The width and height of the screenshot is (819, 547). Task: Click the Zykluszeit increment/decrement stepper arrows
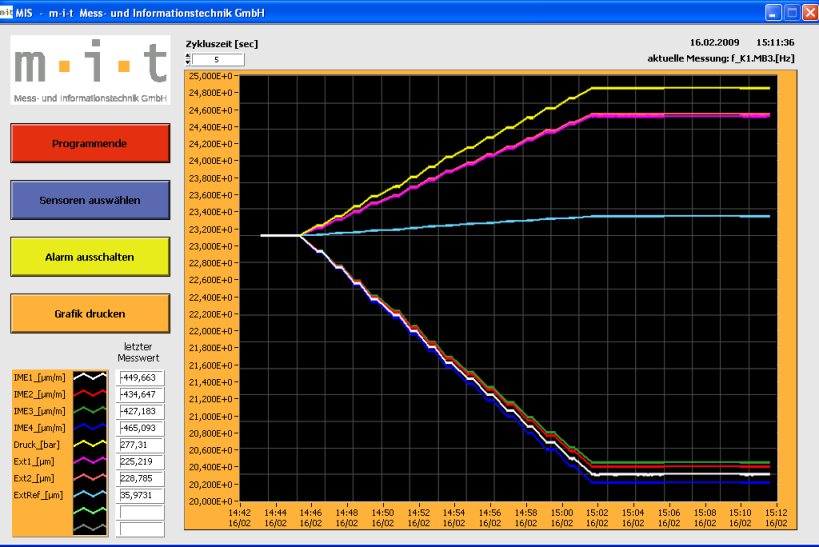(188, 60)
